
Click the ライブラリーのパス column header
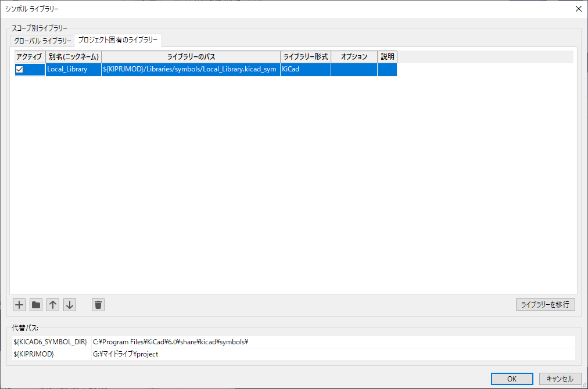click(191, 57)
